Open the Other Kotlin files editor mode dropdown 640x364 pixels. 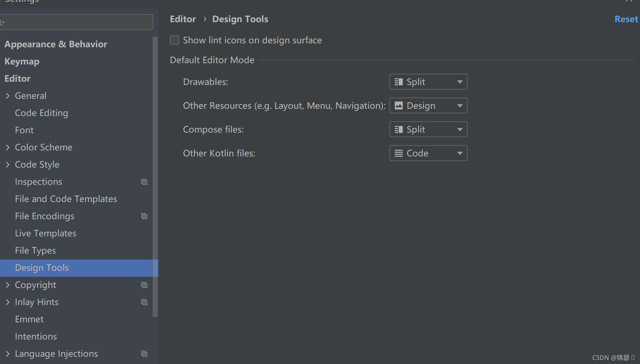click(x=429, y=153)
